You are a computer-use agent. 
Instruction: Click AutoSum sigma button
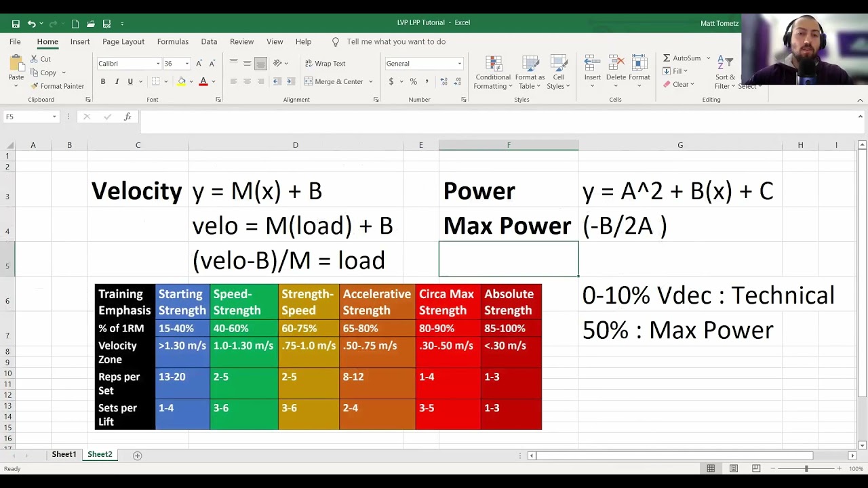(x=682, y=58)
